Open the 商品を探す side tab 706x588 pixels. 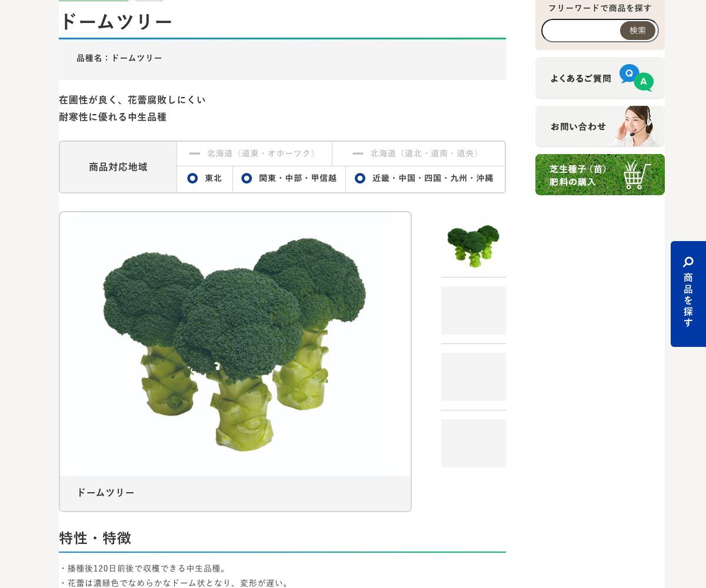688,294
